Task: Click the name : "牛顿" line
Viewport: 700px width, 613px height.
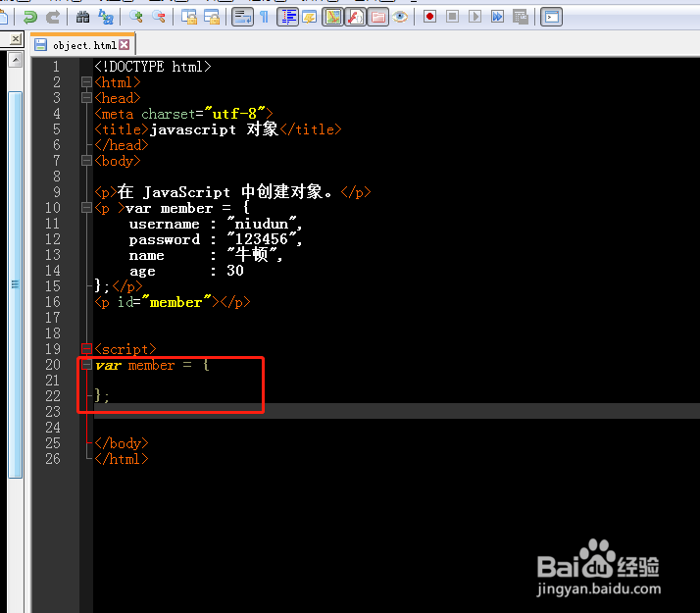Action: click(x=206, y=255)
